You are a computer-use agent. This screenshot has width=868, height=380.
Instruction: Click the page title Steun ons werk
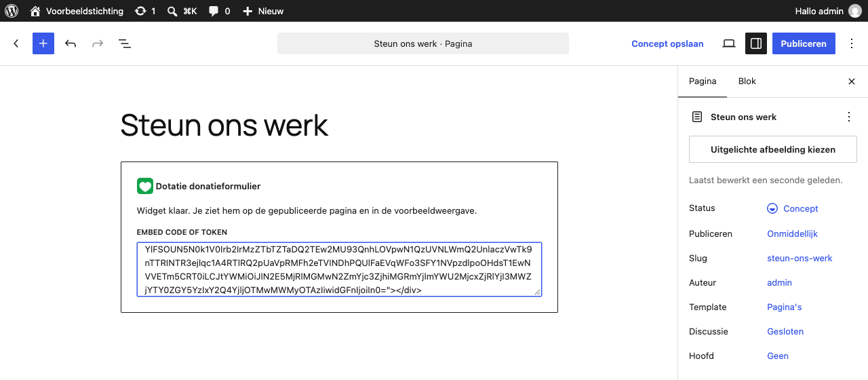[x=224, y=126]
